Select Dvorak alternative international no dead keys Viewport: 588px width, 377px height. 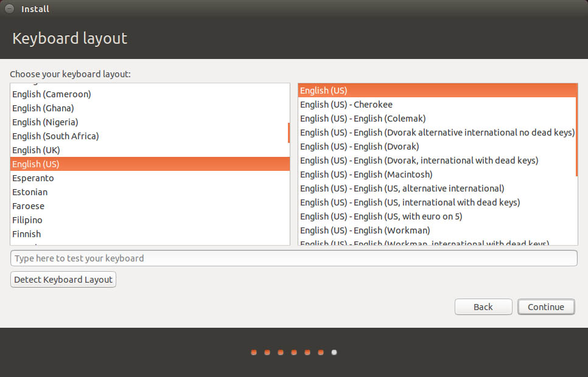437,133
